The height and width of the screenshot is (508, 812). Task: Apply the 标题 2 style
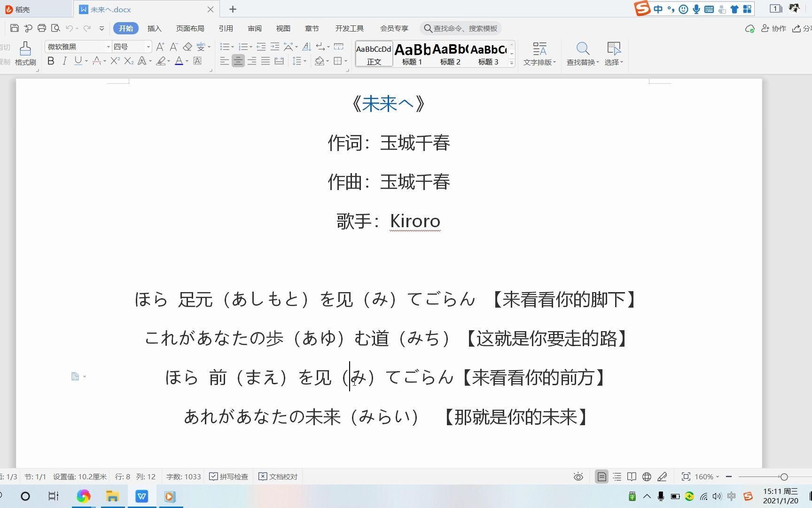pyautogui.click(x=450, y=54)
